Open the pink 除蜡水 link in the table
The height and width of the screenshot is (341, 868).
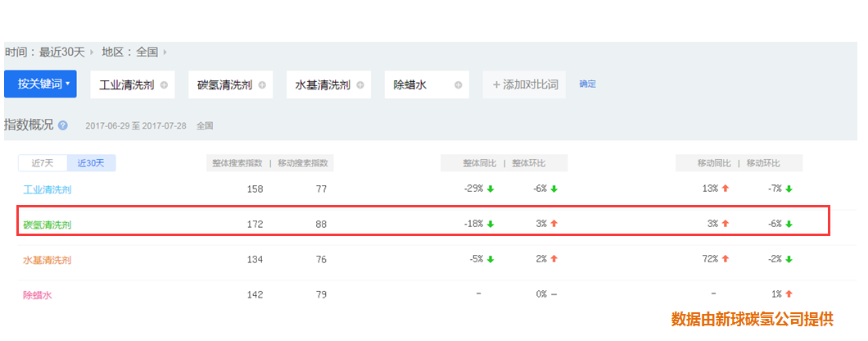click(x=37, y=294)
